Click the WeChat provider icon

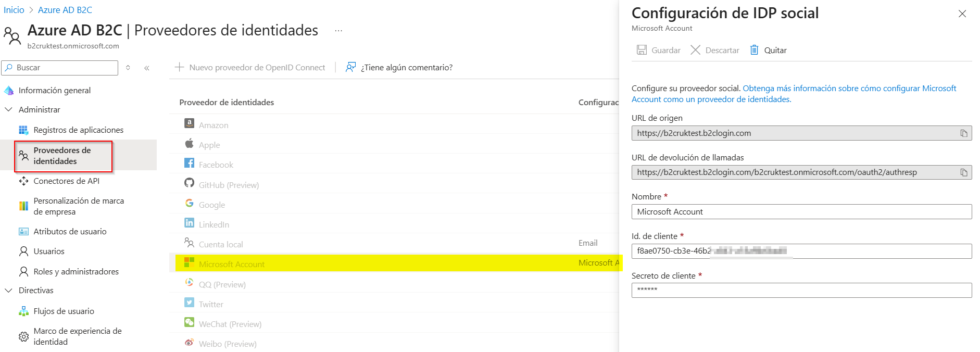(189, 322)
